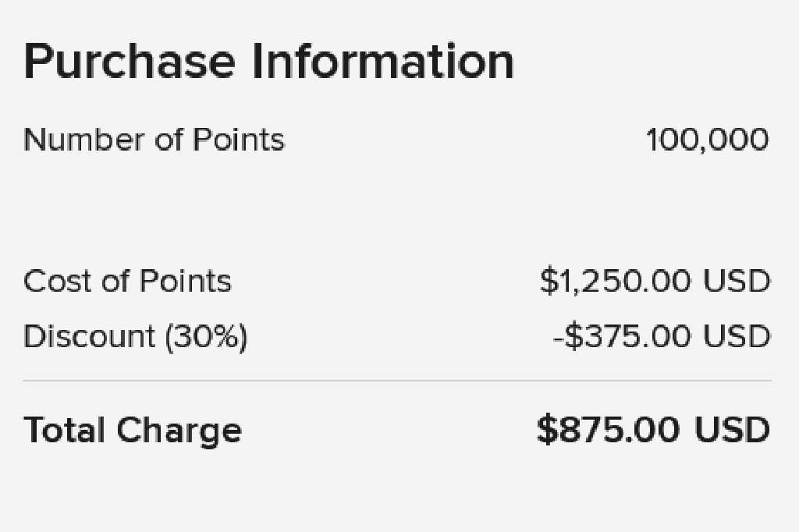The image size is (799, 532).
Task: Select the Cost of Points label
Action: pyautogui.click(x=127, y=281)
